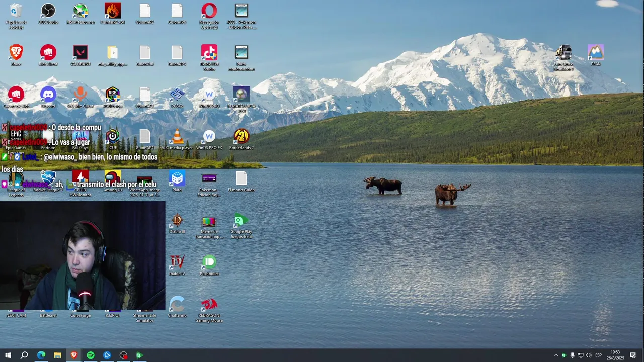Screen dimensions: 644x362
Task: Open the Plato desktop shortcut
Action: [x=177, y=181]
